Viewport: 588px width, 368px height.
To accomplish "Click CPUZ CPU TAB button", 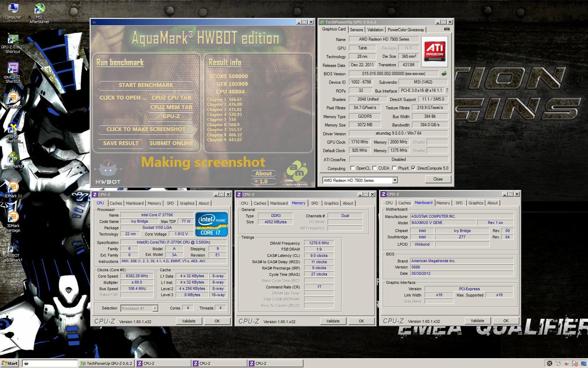I will pos(171,98).
